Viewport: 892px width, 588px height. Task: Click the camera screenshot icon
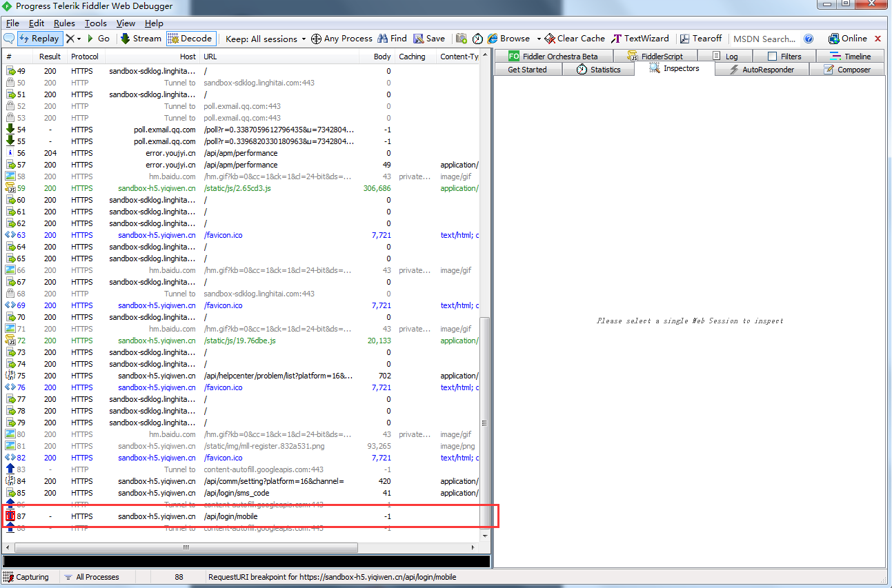pyautogui.click(x=462, y=39)
